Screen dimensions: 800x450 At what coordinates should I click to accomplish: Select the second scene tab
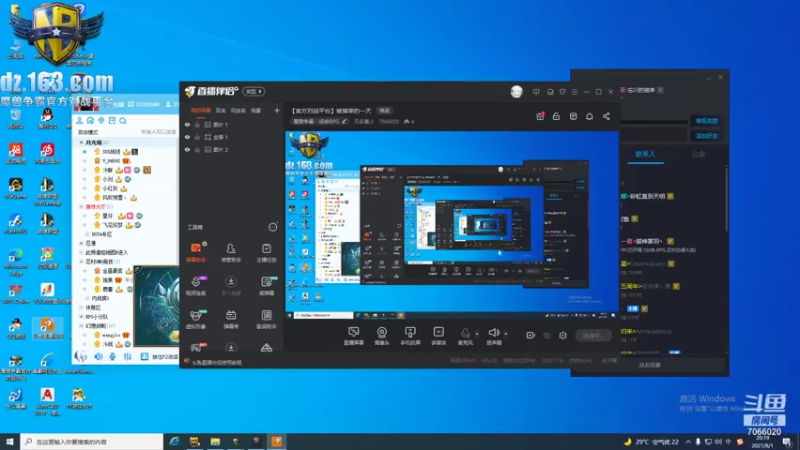pyautogui.click(x=220, y=110)
